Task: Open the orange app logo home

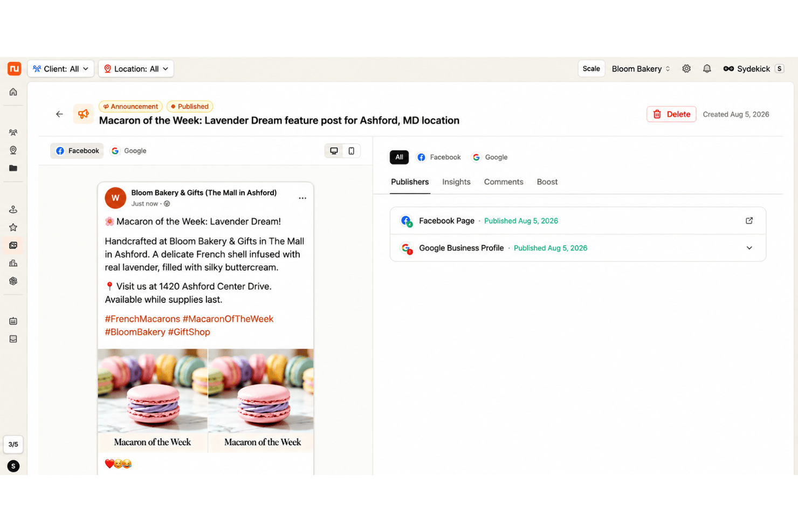Action: 14,69
